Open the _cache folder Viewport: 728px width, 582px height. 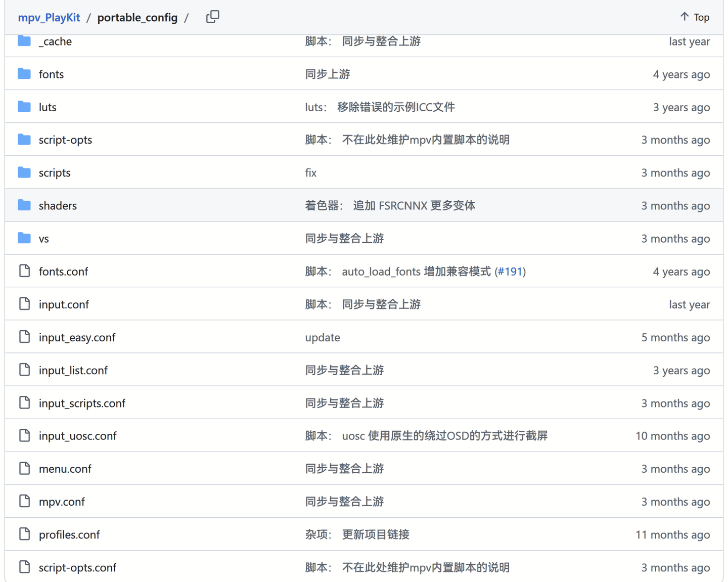click(x=55, y=41)
